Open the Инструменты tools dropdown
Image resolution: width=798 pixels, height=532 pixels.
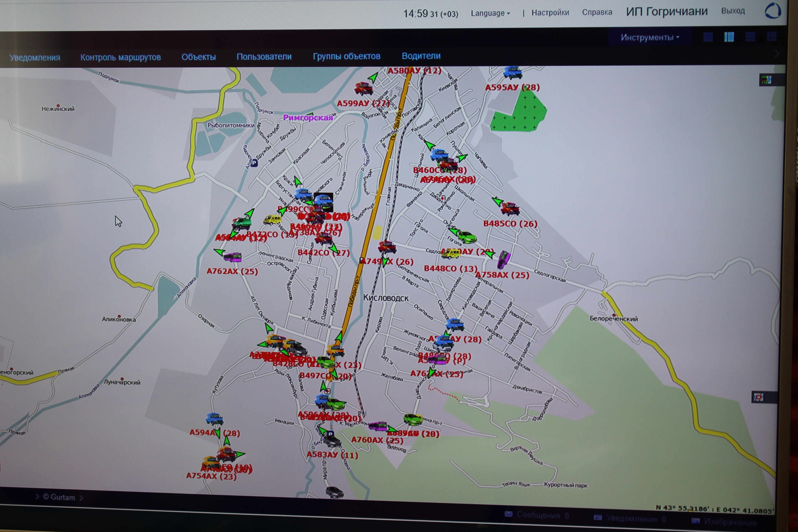[650, 37]
